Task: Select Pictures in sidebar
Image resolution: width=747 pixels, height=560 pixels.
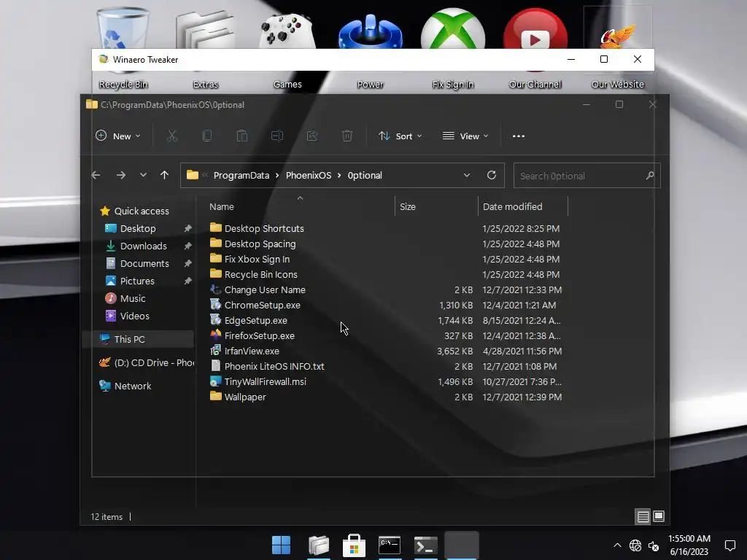Action: click(130, 281)
